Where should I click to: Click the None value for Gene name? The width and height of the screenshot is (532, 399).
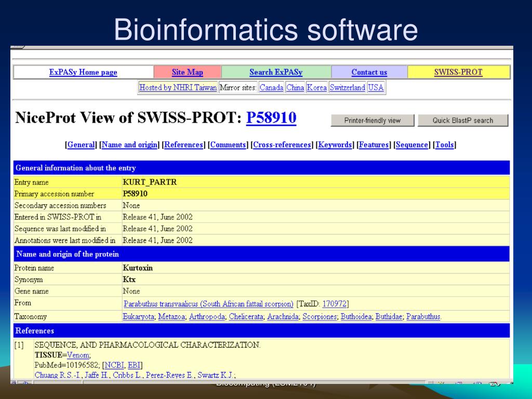131,291
